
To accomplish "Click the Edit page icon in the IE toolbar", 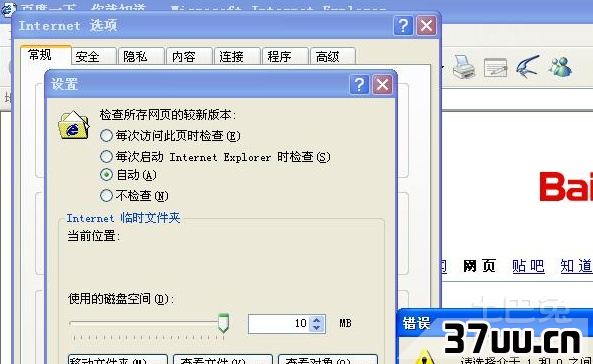I will pos(495,67).
